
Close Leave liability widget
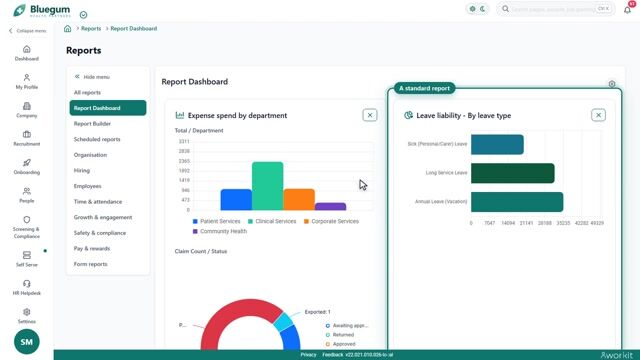click(598, 115)
